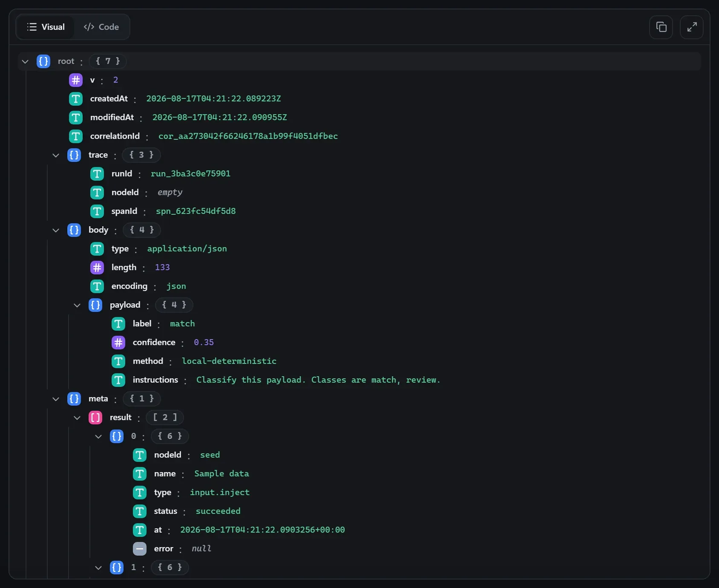
Task: Expand viewer to fullscreen using the arrows icon
Action: (x=692, y=27)
